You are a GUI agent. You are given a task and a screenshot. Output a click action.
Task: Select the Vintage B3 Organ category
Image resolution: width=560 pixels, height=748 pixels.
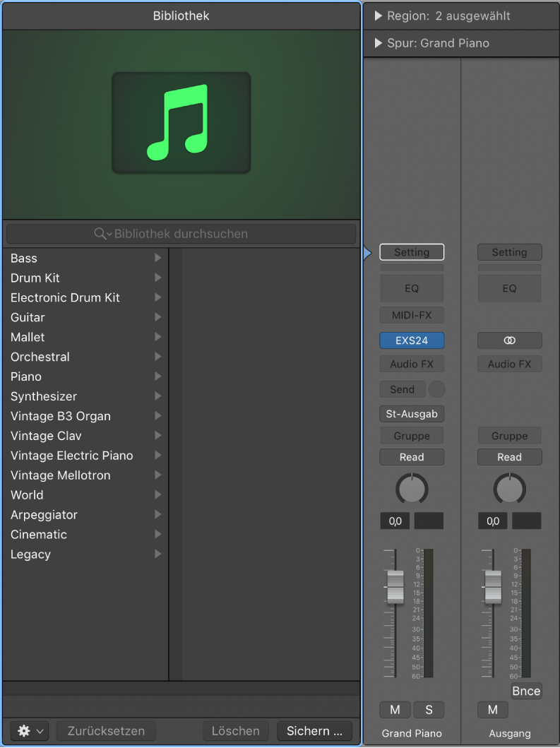point(61,416)
